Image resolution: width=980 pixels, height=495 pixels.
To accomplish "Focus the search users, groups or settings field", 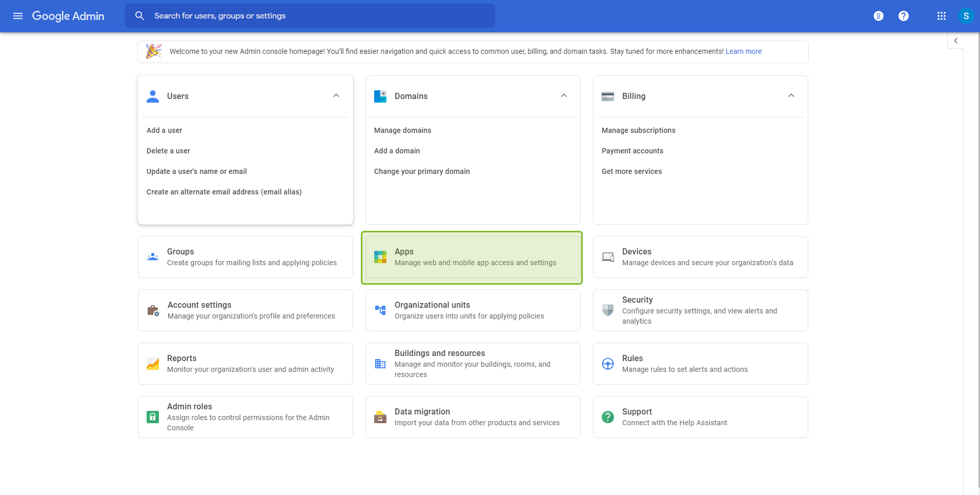I will click(x=310, y=16).
